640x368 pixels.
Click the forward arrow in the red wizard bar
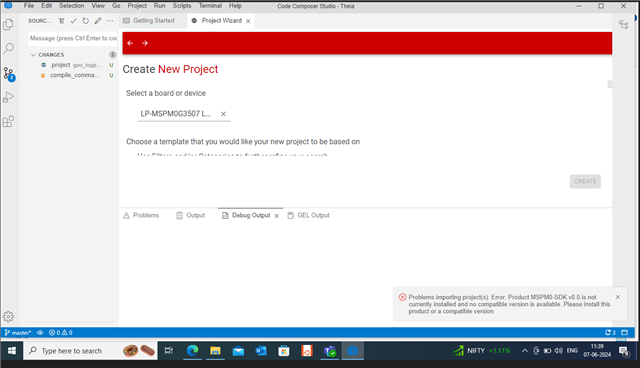tap(145, 43)
